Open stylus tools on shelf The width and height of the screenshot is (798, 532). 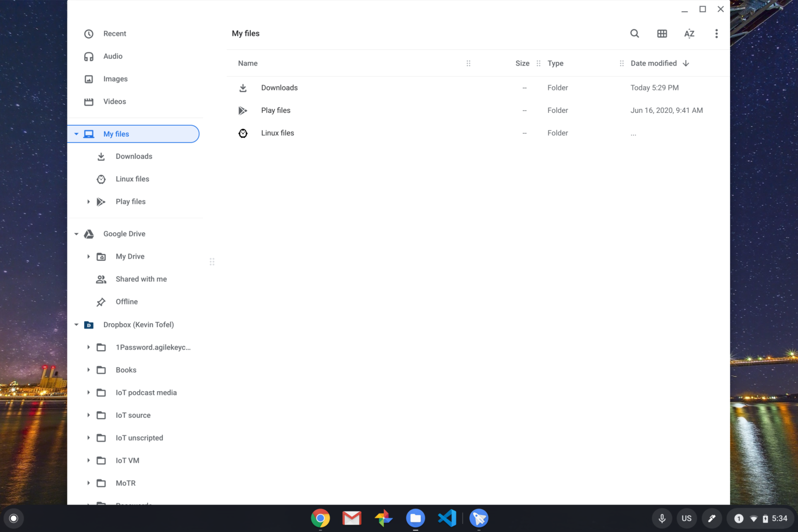[712, 518]
